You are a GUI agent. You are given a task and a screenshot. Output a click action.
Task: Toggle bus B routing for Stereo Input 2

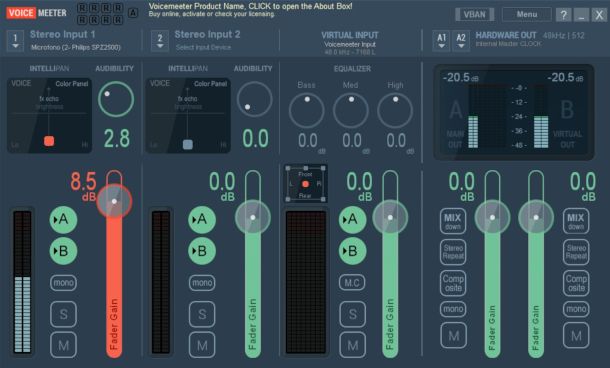click(x=202, y=251)
